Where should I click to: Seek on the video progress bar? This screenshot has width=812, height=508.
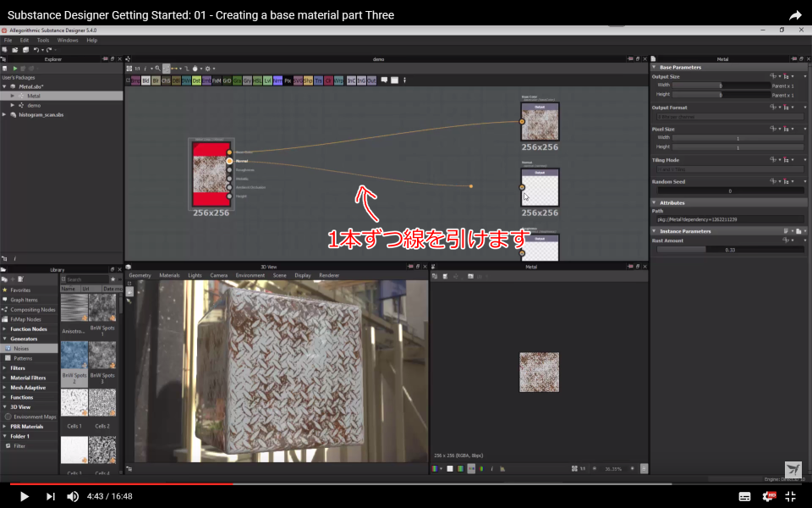click(406, 483)
